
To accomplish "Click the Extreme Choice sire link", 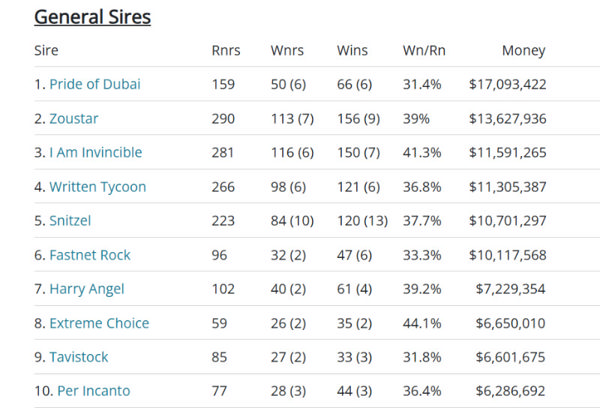I will (99, 323).
